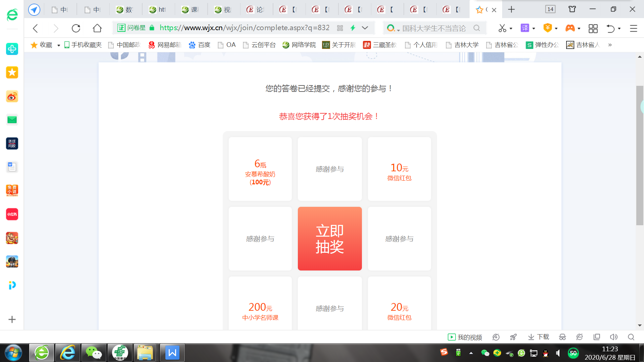
Task: Open the 百度 bookmark link
Action: pyautogui.click(x=200, y=45)
